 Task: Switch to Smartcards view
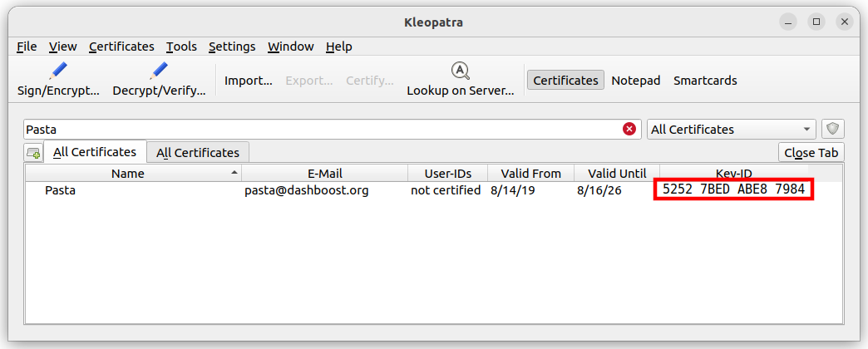point(705,81)
